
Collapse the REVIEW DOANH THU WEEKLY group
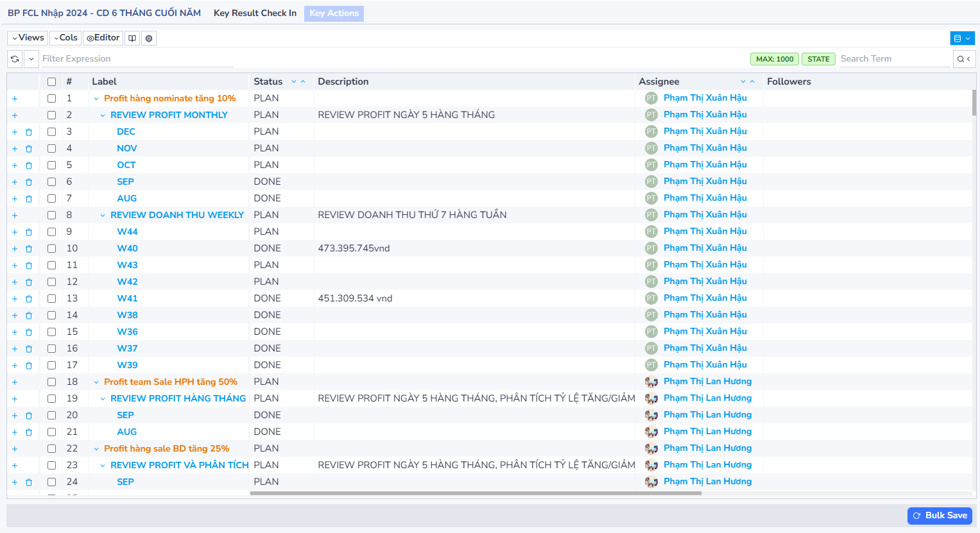pyautogui.click(x=103, y=216)
